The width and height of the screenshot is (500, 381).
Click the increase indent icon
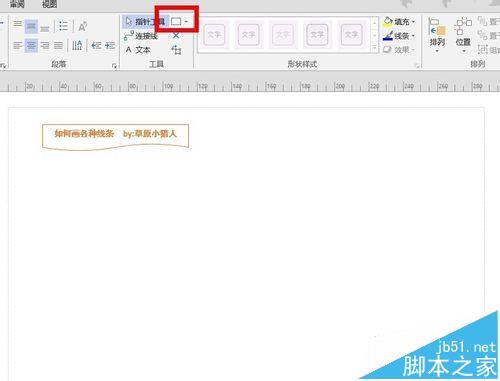click(110, 45)
